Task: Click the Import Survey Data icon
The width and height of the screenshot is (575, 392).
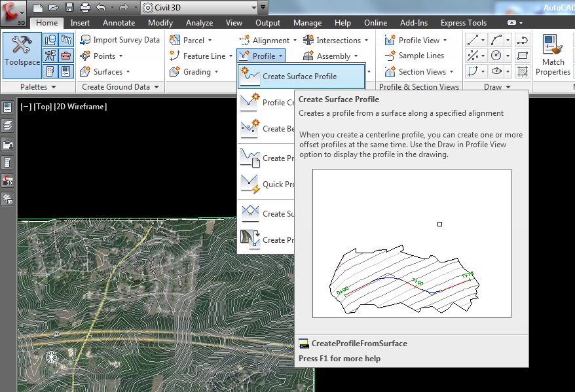Action: [84, 39]
